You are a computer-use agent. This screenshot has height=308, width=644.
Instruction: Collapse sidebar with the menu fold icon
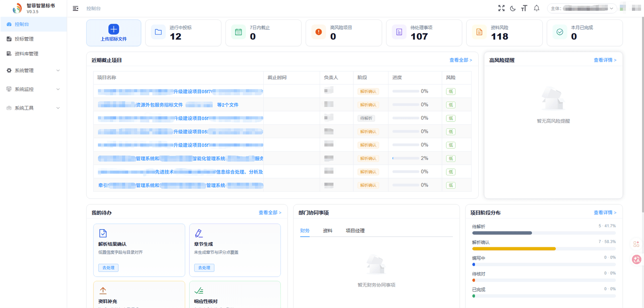pyautogui.click(x=75, y=8)
